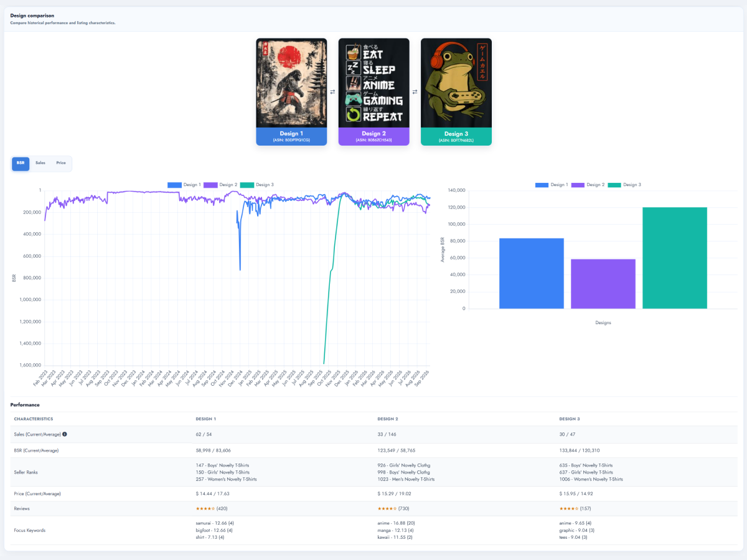Click Design 1 sales value 62 / 54
This screenshot has width=747, height=560.
coord(204,434)
